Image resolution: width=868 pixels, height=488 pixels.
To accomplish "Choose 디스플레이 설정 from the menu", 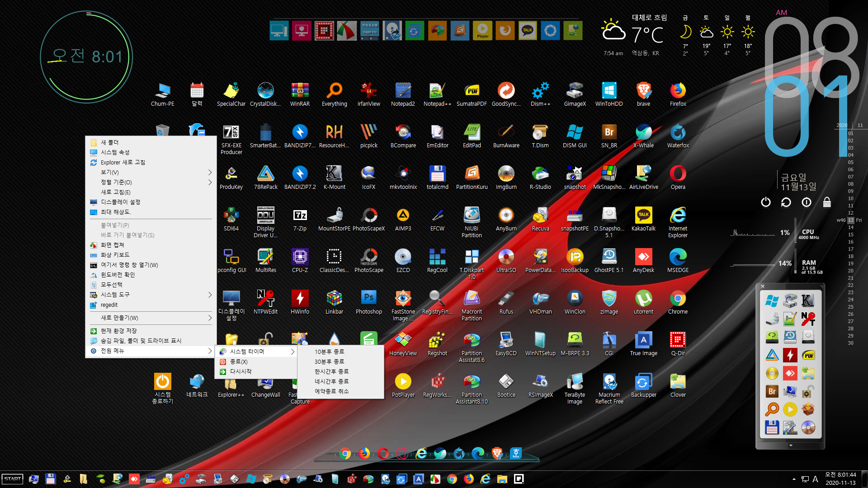I will click(151, 202).
